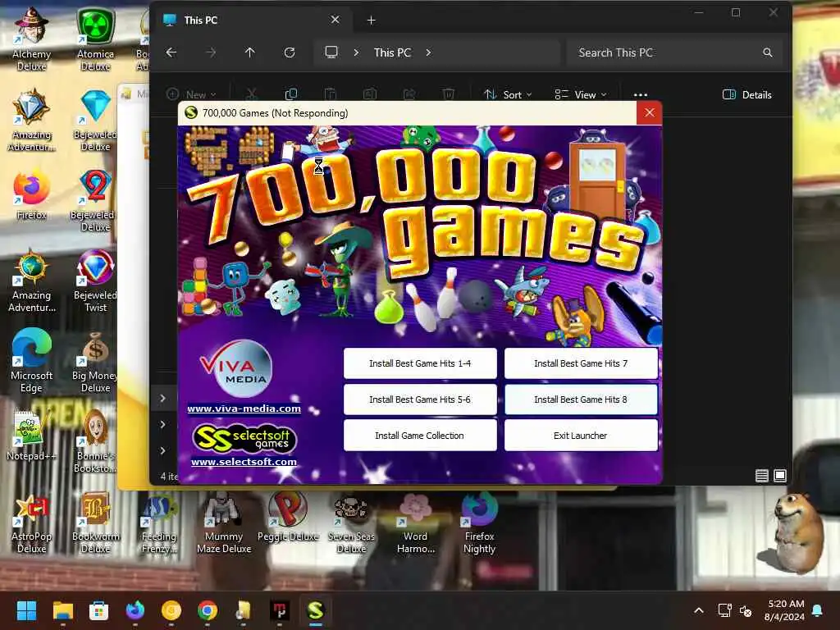This screenshot has height=630, width=840.
Task: Refresh the This PC view
Action: point(290,52)
